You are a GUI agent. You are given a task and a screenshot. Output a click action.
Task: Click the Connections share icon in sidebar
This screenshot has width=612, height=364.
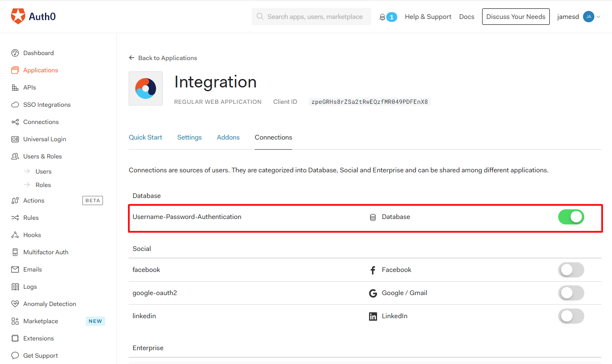point(15,122)
